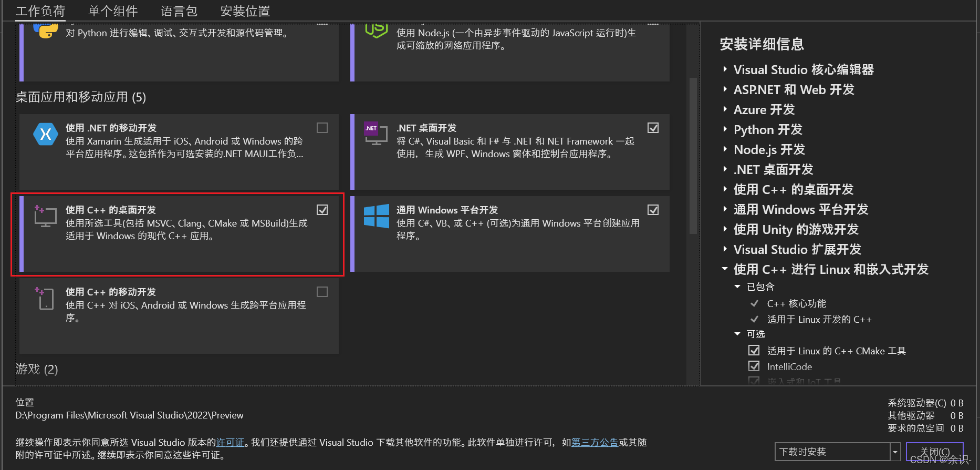Expand .NET 桌面开发 details in the sidebar
Viewport: 980px width, 470px height.
coord(725,169)
